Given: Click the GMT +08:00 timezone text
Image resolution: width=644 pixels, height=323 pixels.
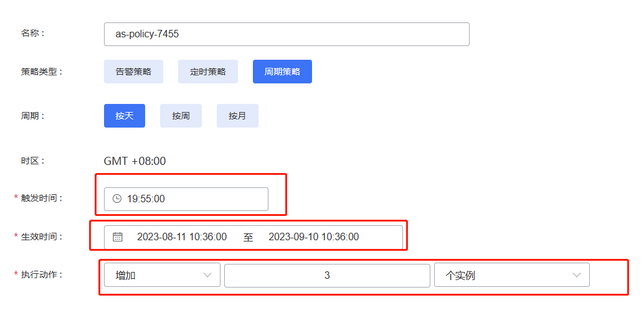Looking at the screenshot, I should click(135, 161).
